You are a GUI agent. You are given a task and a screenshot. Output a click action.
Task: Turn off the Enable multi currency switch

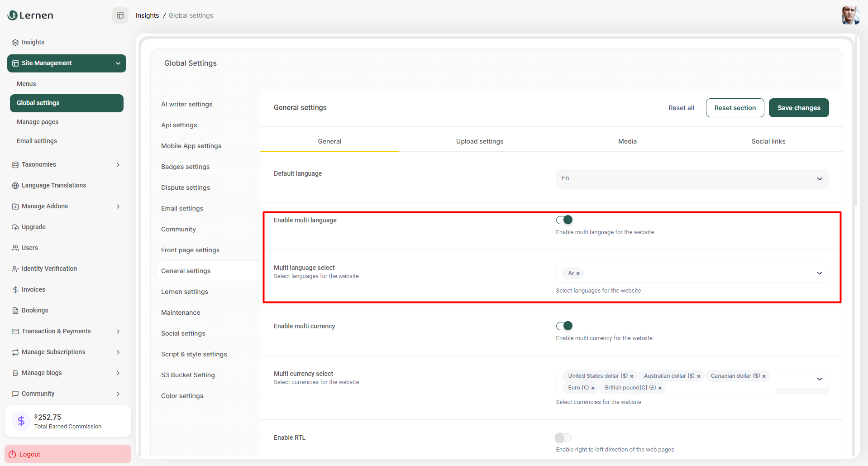pyautogui.click(x=564, y=326)
